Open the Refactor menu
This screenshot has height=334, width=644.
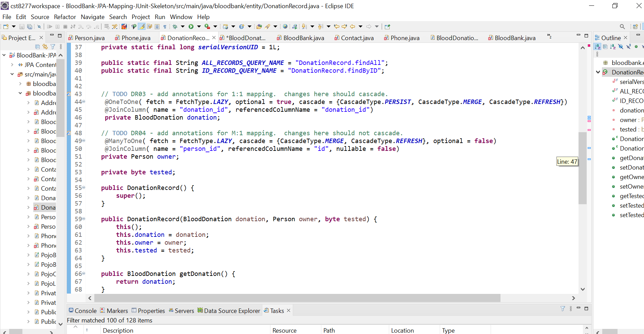[x=65, y=17]
